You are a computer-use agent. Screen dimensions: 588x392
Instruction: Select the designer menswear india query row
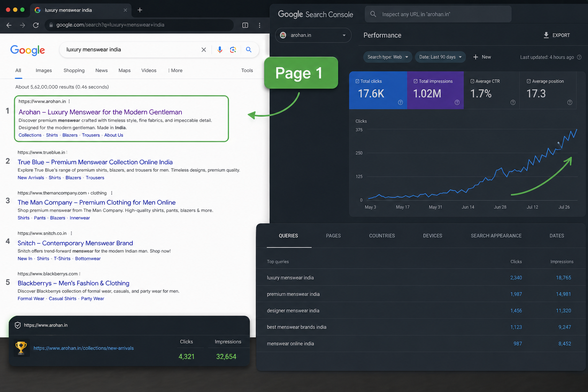click(x=421, y=310)
